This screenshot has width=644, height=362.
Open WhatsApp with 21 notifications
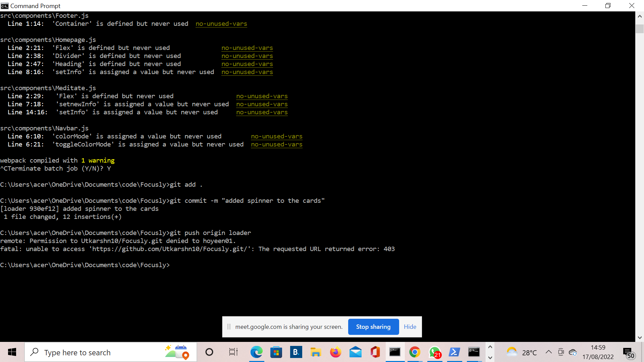435,352
